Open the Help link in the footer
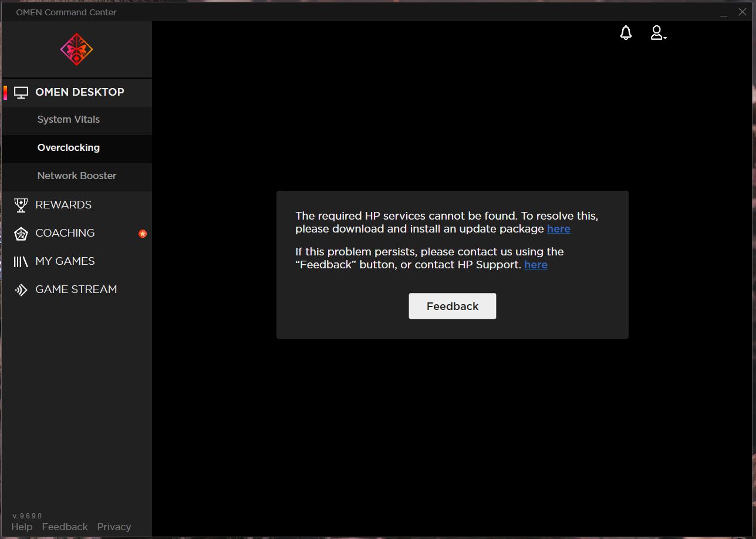 pyautogui.click(x=22, y=527)
